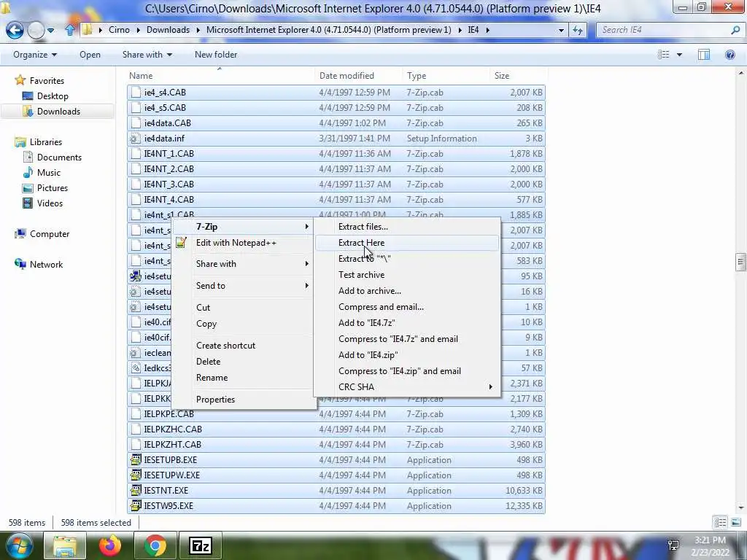
Task: Sort by Date modified column header
Action: point(358,76)
